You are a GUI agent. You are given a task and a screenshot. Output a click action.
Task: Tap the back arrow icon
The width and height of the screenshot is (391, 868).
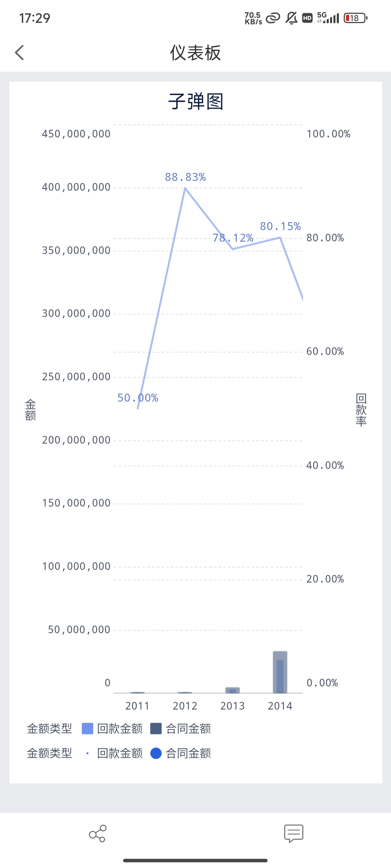point(20,53)
